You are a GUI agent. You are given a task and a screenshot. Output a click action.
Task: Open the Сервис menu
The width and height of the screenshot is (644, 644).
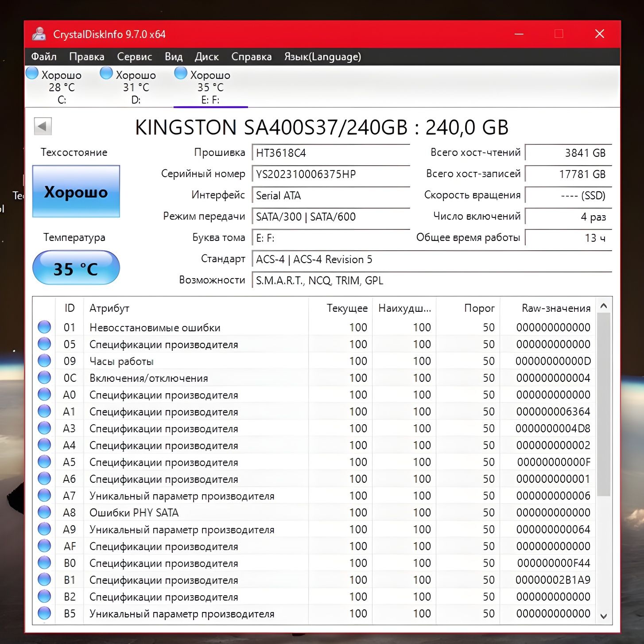coord(135,57)
